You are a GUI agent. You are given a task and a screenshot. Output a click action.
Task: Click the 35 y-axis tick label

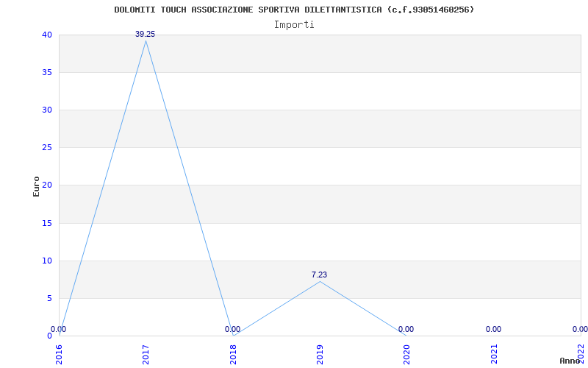[47, 72]
